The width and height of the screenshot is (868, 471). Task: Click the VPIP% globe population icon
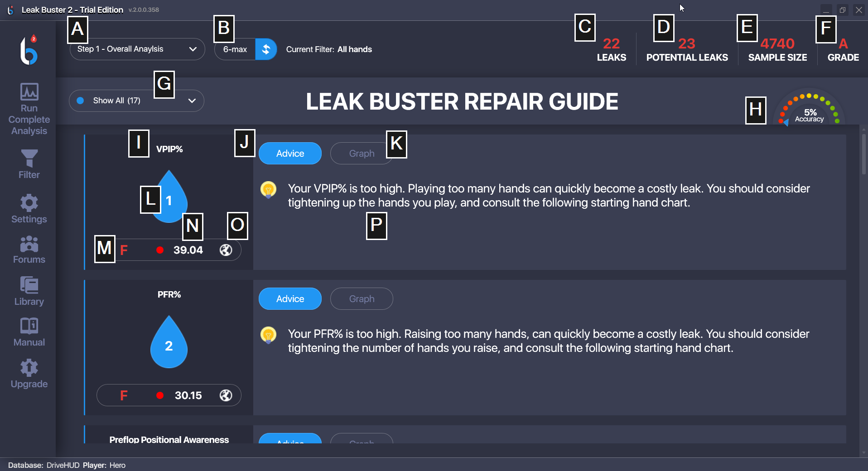click(x=226, y=250)
